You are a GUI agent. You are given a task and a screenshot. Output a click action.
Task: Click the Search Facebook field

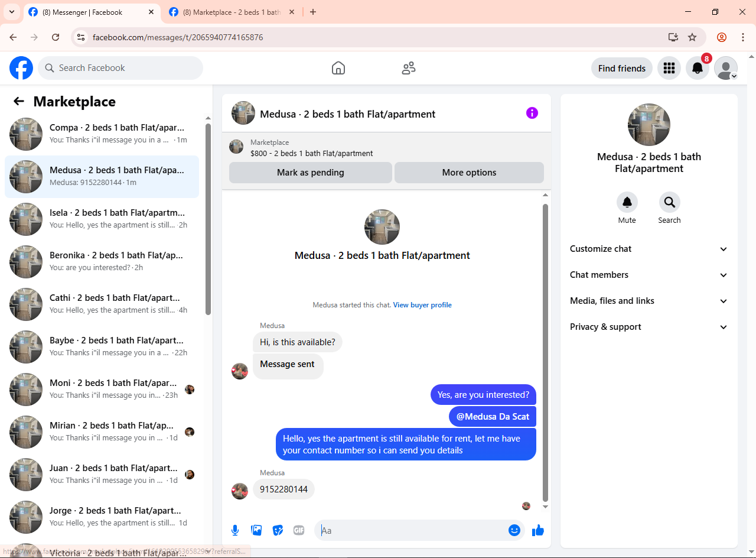[120, 68]
